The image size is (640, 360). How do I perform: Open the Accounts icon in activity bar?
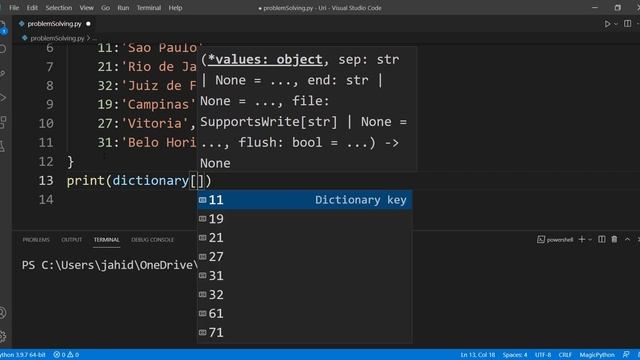click(3, 313)
